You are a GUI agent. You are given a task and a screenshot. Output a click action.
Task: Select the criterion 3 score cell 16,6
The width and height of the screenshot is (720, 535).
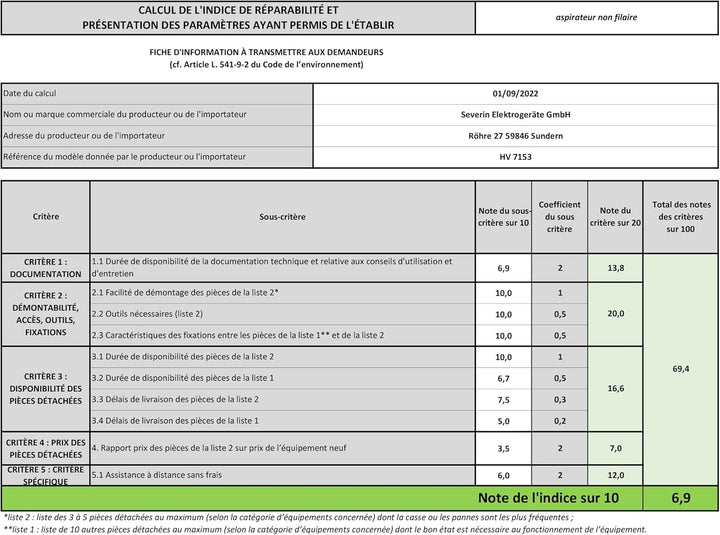click(615, 389)
